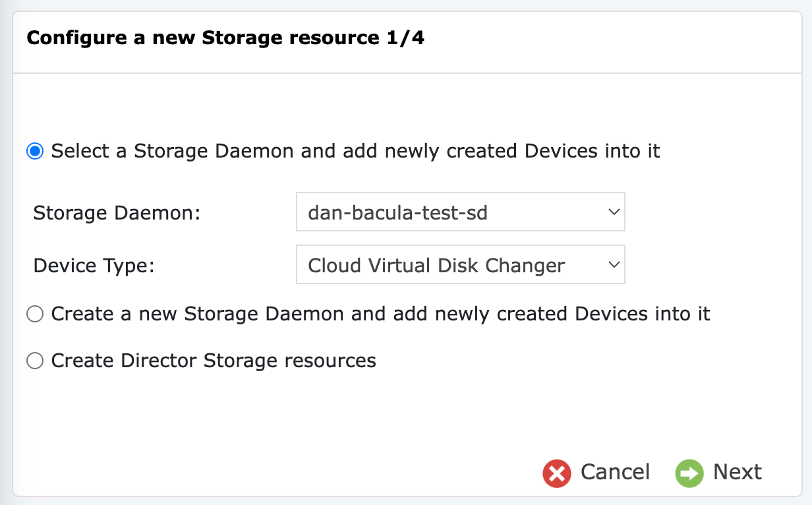The image size is (812, 505).
Task: Open the Storage Daemon dropdown
Action: pos(461,212)
